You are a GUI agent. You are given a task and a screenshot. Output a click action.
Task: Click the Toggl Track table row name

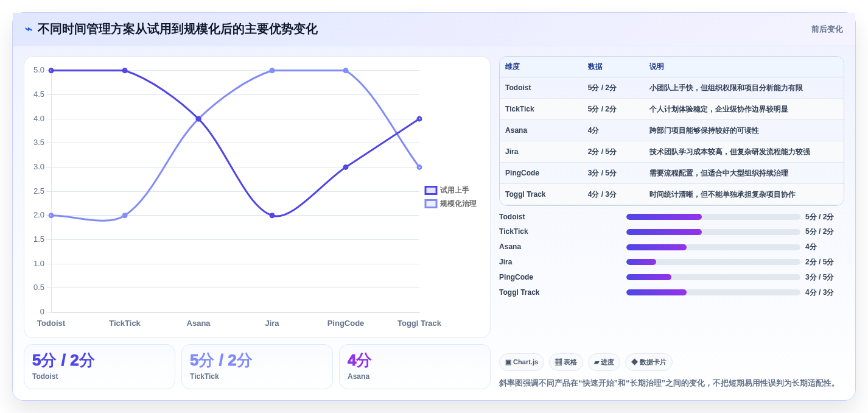pos(525,194)
